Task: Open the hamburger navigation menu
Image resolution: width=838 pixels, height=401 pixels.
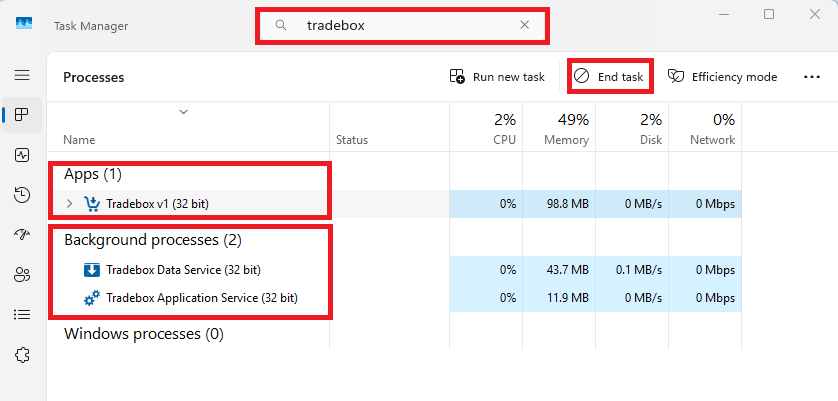Action: (22, 75)
